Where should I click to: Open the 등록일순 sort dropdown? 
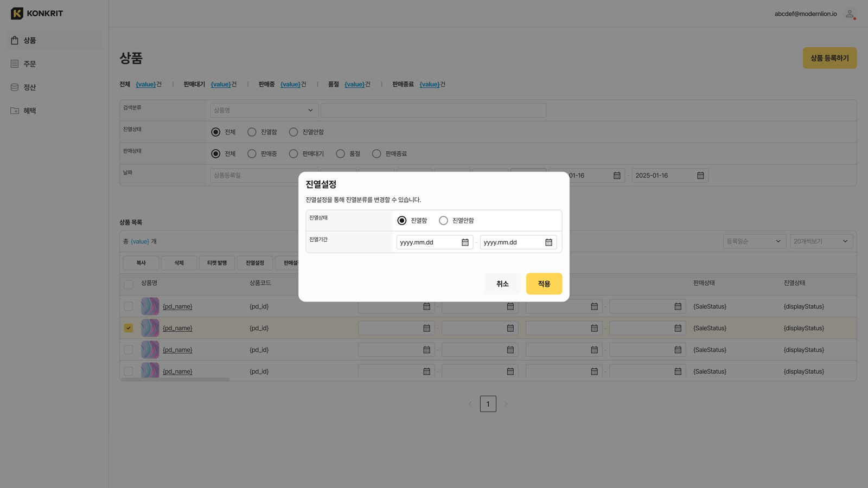(x=754, y=241)
